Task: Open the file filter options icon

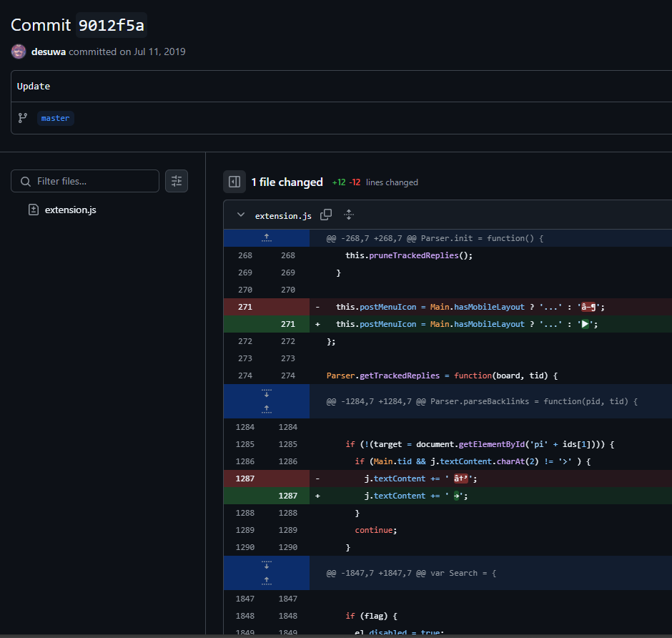Action: click(177, 181)
